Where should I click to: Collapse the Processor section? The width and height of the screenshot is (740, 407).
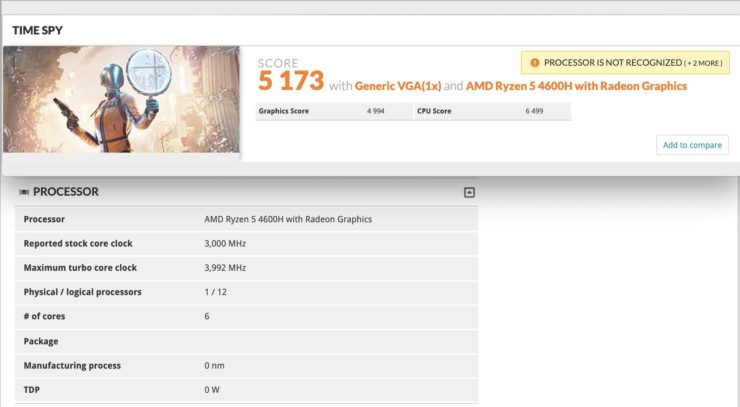click(469, 192)
